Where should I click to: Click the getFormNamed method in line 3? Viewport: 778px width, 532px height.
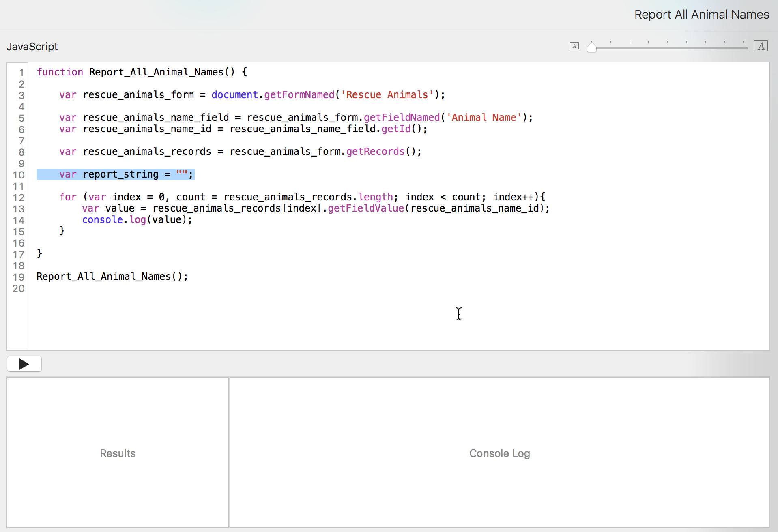[x=299, y=95]
